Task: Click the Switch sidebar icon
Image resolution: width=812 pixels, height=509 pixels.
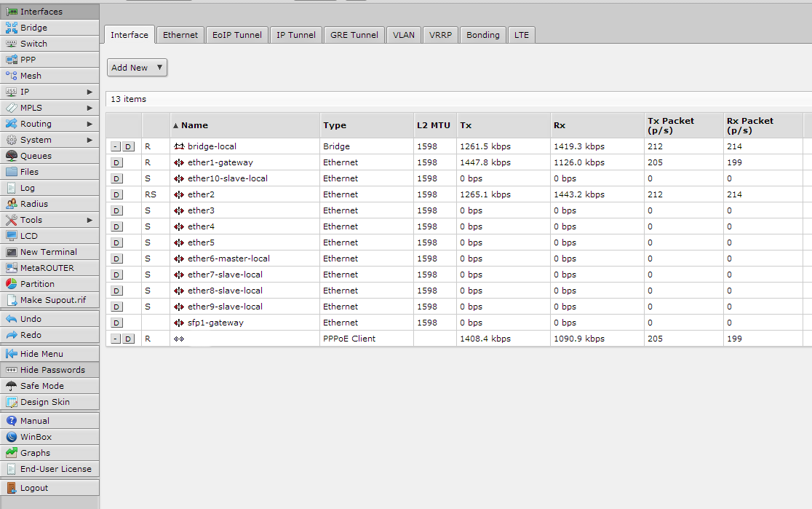Action: coord(12,44)
